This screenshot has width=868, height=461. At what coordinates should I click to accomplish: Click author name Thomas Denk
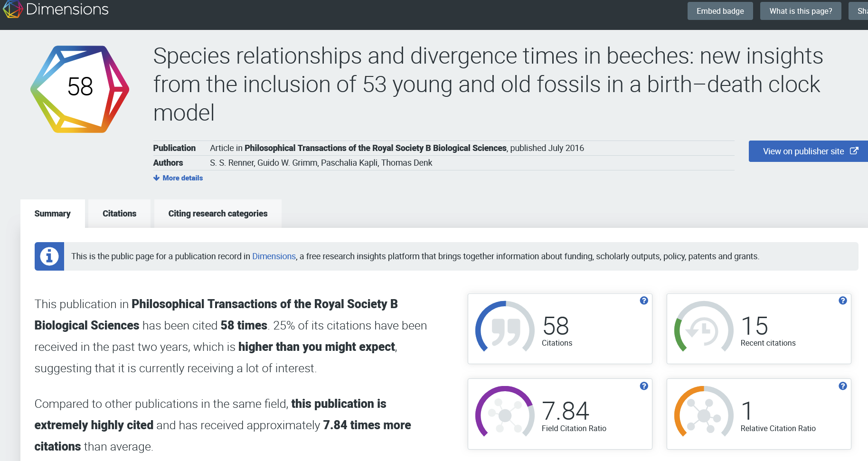(407, 163)
